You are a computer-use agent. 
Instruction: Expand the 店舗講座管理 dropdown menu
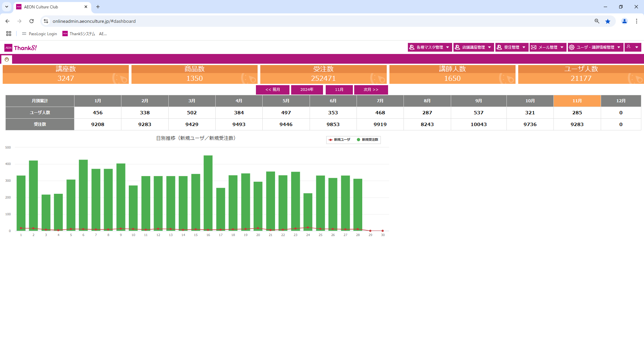coord(473,47)
